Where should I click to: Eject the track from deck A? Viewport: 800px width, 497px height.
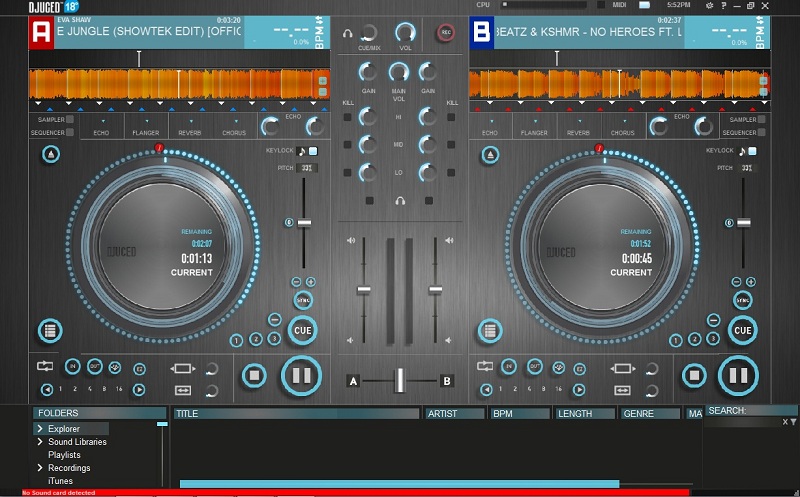[x=50, y=154]
